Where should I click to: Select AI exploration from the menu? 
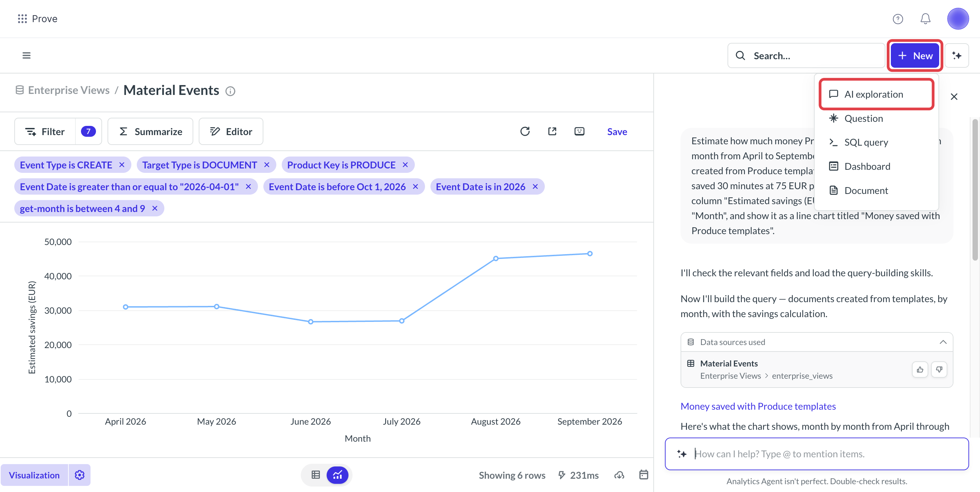pyautogui.click(x=876, y=94)
